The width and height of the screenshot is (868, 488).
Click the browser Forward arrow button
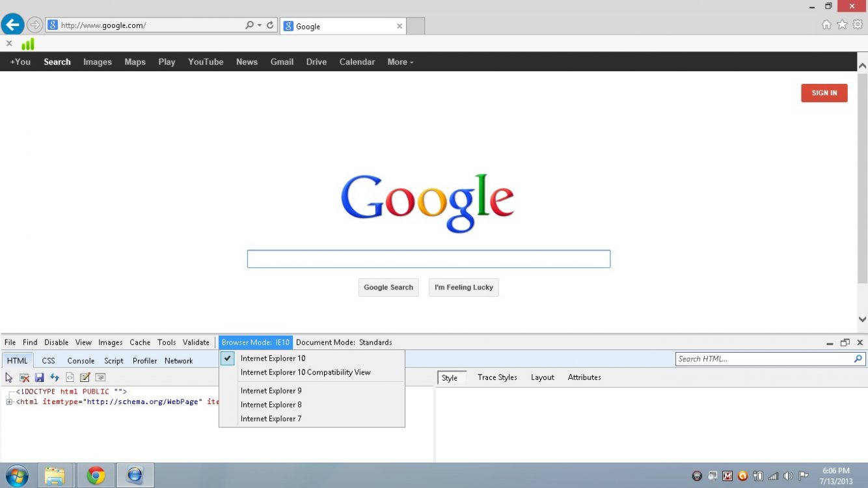pyautogui.click(x=34, y=25)
